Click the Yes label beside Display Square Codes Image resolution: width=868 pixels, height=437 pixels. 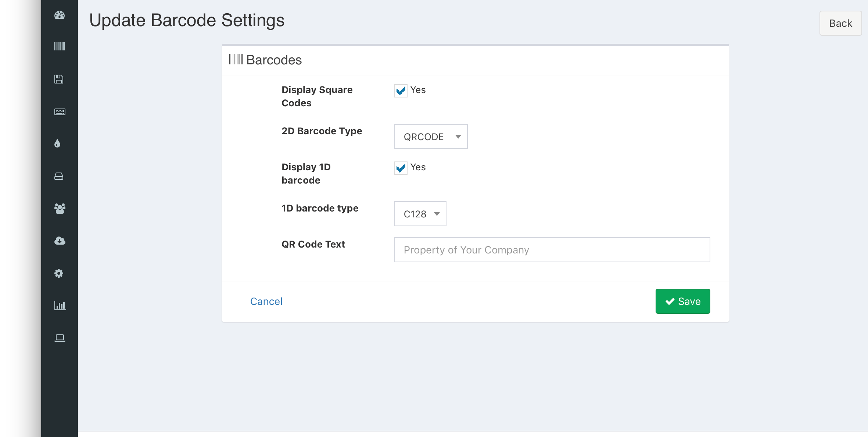tap(418, 90)
